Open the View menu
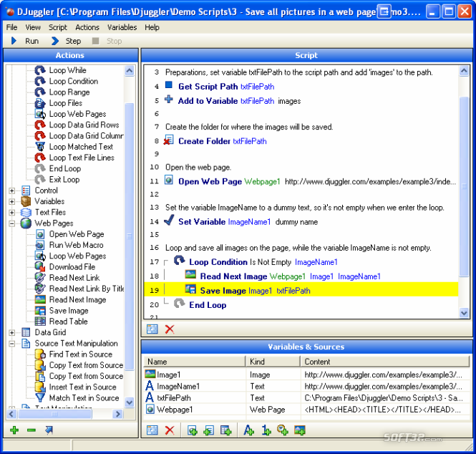Image resolution: width=476 pixels, height=454 pixels. click(x=33, y=27)
